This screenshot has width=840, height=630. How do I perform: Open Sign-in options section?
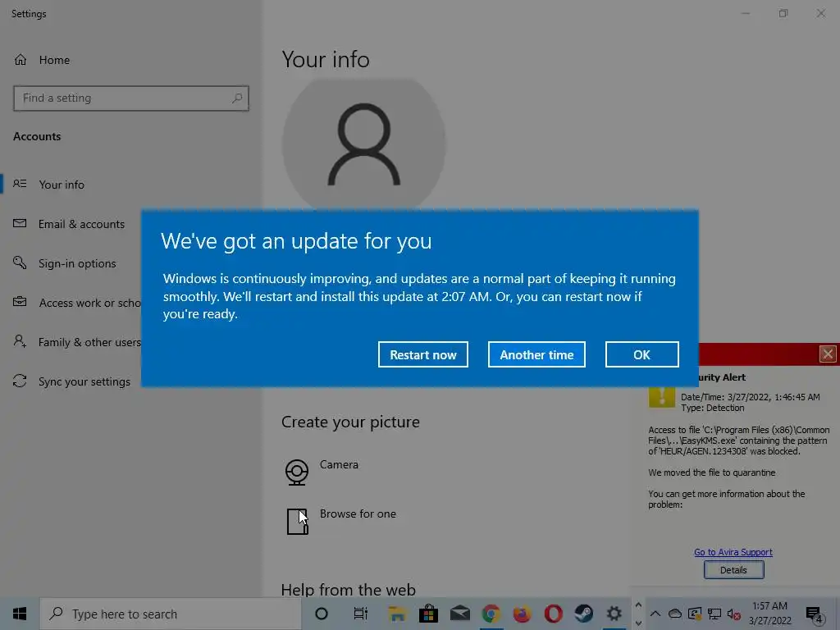(77, 263)
